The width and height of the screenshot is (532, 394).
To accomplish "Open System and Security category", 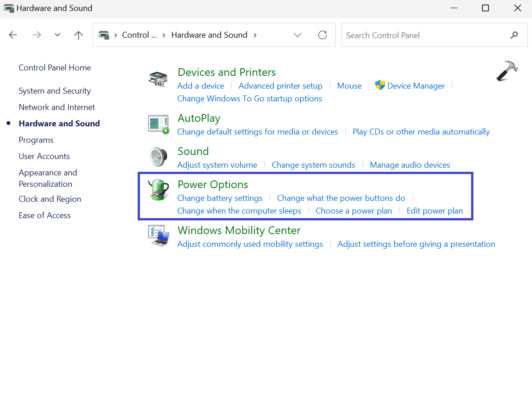I will [x=55, y=91].
